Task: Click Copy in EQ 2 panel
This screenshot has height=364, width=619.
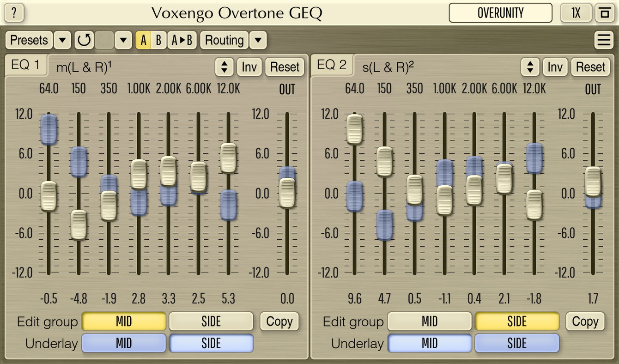Action: tap(585, 322)
